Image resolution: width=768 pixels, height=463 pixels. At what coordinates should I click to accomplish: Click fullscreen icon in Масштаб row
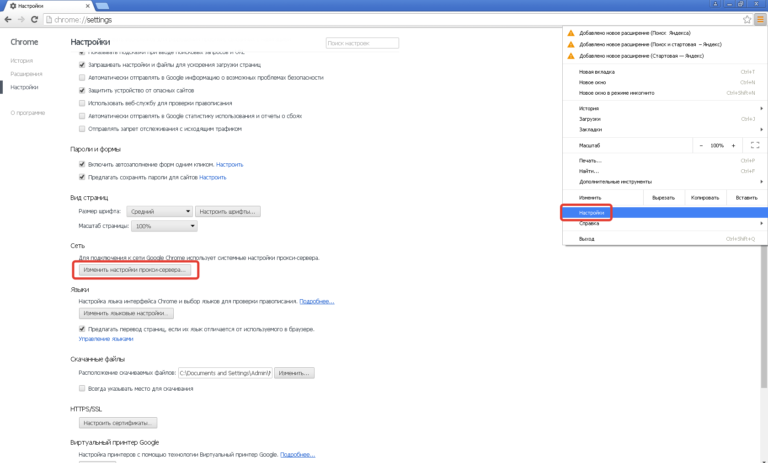click(755, 146)
